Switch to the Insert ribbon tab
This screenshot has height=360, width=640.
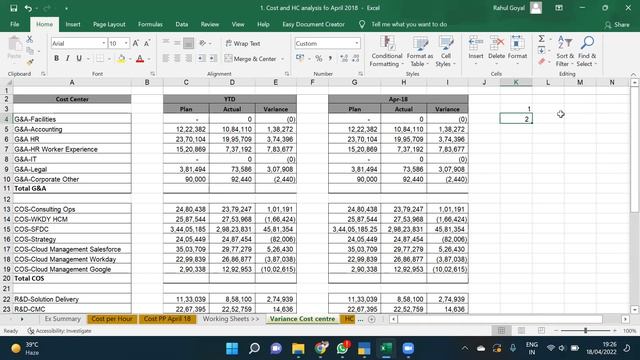(x=73, y=24)
